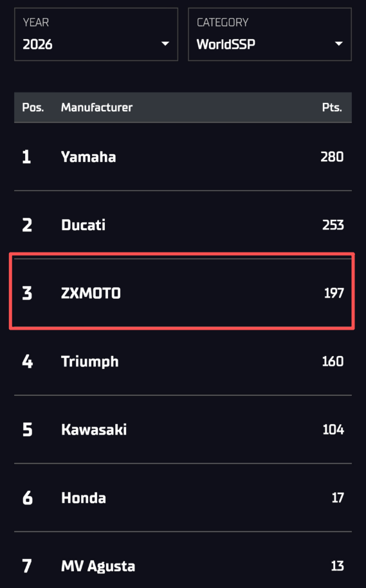
Task: Click Kawasaki's 104 points value
Action: pyautogui.click(x=333, y=430)
